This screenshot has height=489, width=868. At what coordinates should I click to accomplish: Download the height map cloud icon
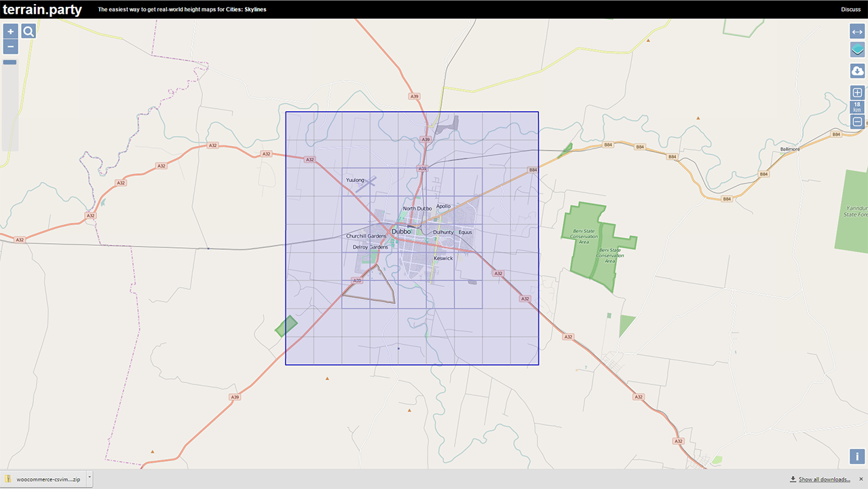[x=857, y=71]
